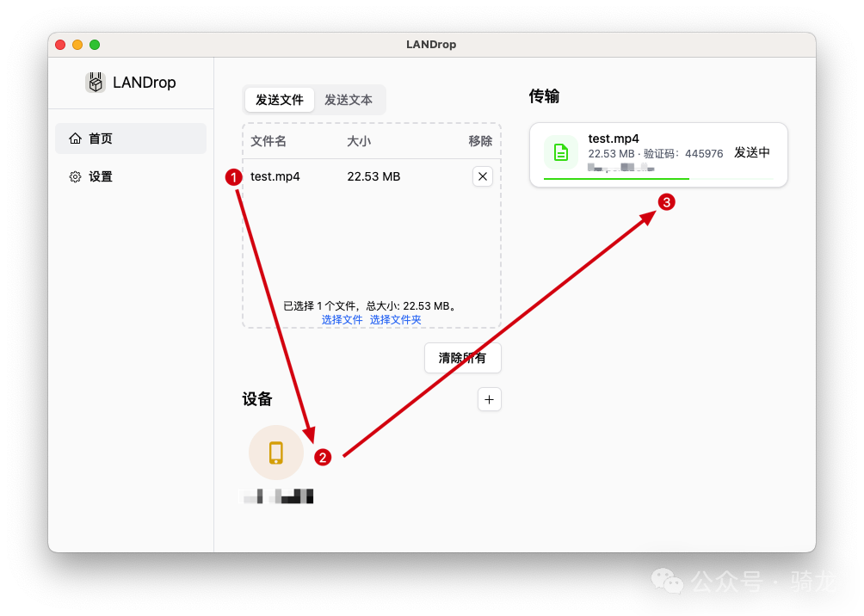
Task: Remove test.mp4 using the X toggle
Action: click(x=483, y=176)
